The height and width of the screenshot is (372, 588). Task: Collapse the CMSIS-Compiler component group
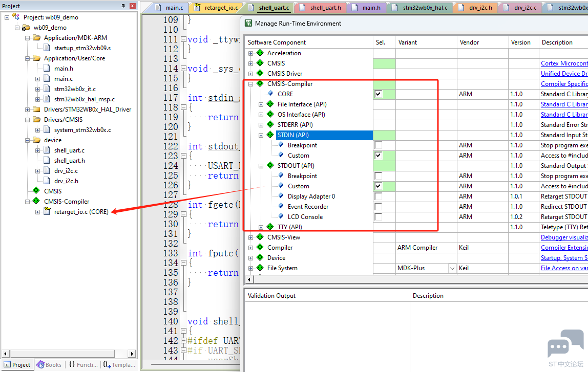(250, 84)
